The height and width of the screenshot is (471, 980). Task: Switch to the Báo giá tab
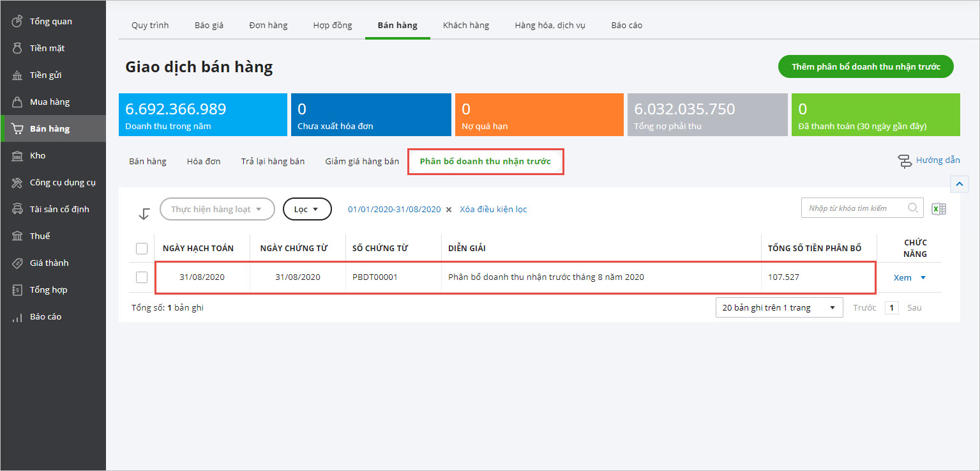(209, 26)
